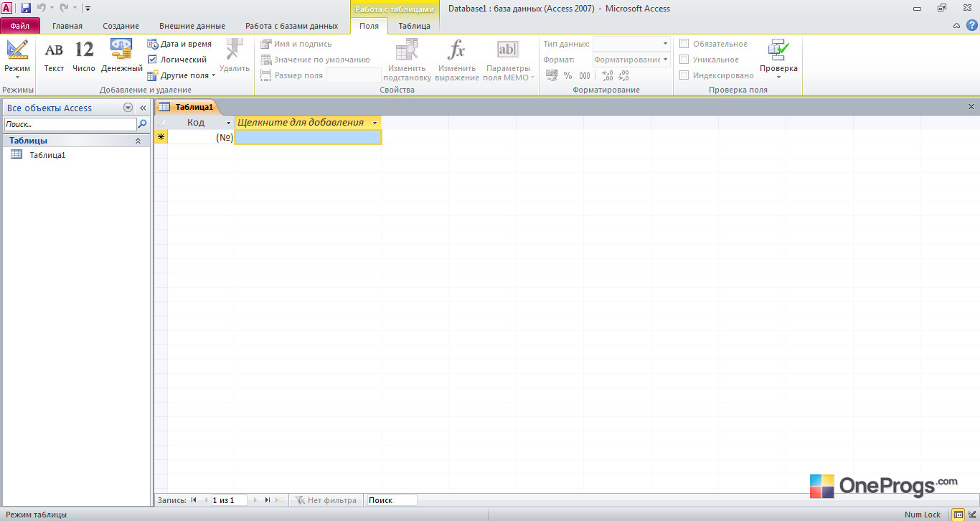
Task: Apply the 000 thousands separator format
Action: click(x=585, y=75)
